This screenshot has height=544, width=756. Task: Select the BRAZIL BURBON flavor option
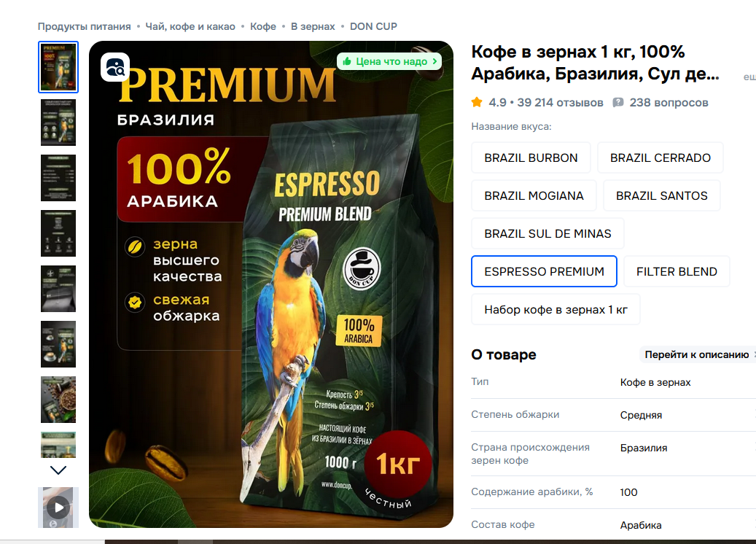click(531, 158)
